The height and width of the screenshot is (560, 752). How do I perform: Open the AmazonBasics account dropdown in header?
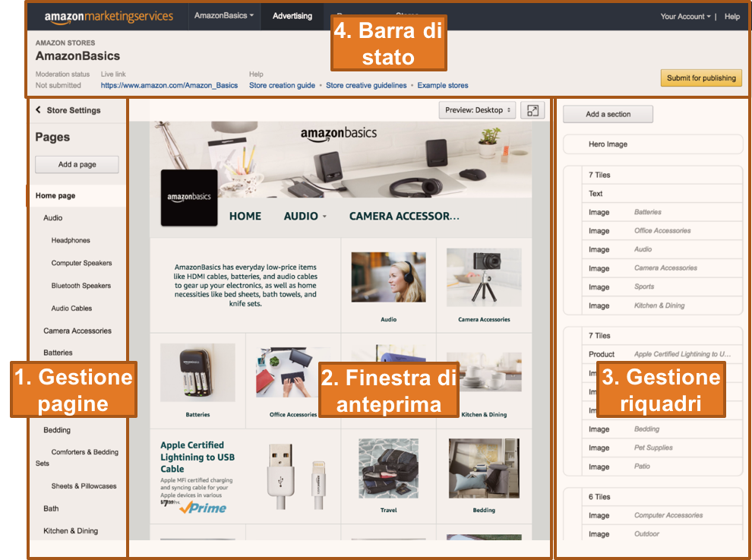[x=224, y=16]
